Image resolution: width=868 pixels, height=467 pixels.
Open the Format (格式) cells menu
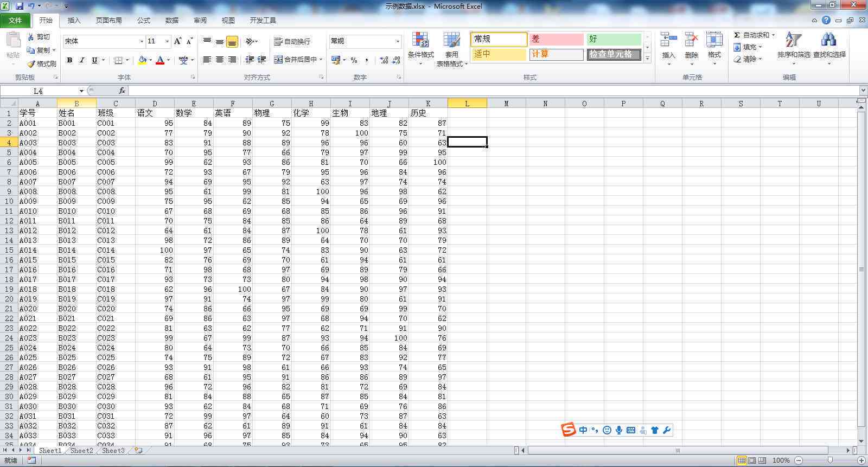(x=714, y=49)
